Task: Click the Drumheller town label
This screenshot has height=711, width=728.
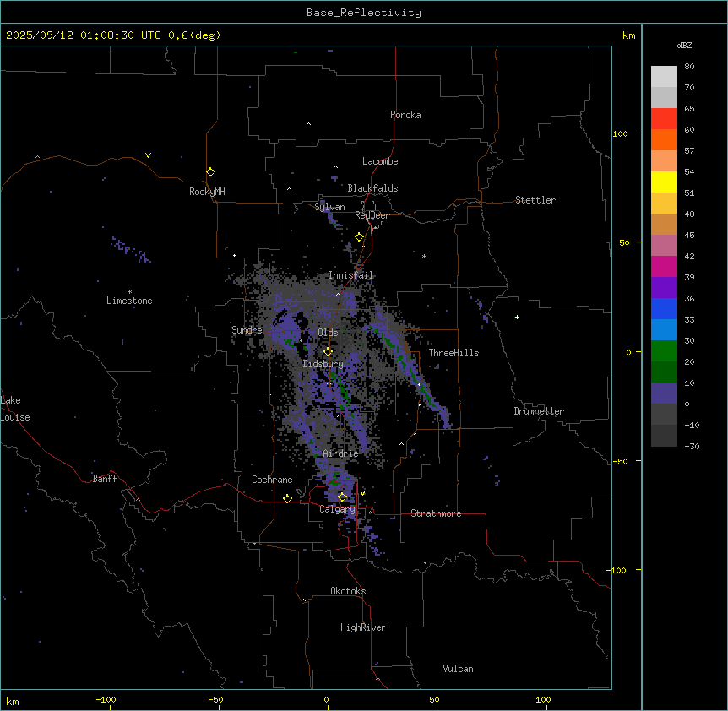Action: (539, 411)
